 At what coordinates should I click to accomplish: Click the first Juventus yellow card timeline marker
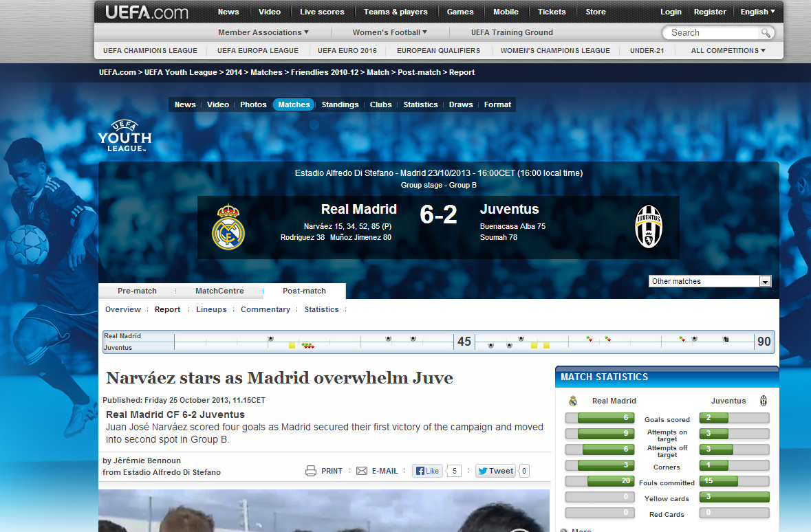click(292, 345)
